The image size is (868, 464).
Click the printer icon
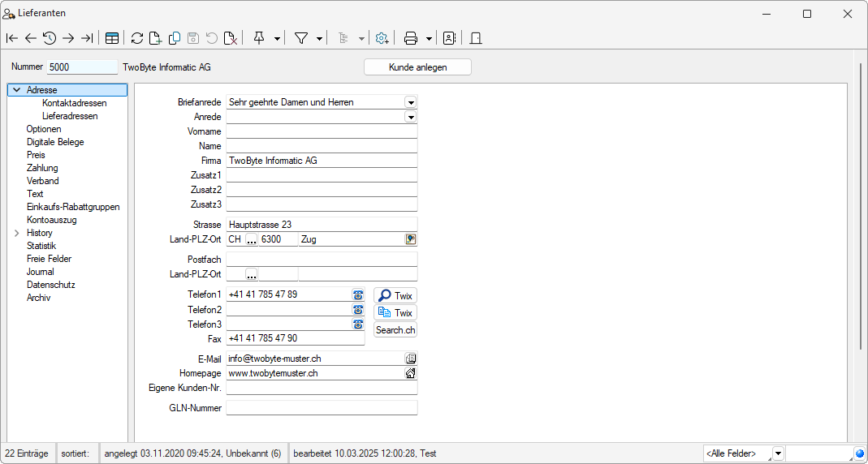pos(411,38)
